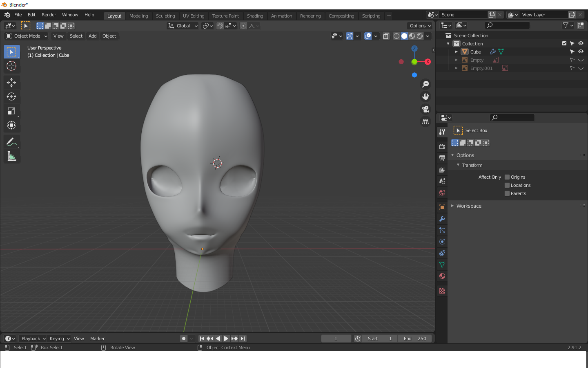Select the Move tool
Image resolution: width=588 pixels, height=368 pixels.
(x=11, y=83)
